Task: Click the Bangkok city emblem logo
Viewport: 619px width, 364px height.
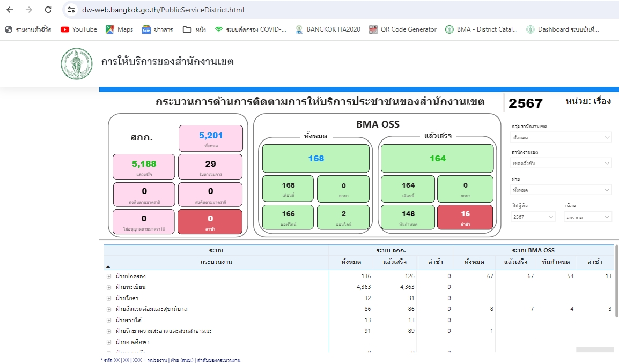Action: point(77,64)
